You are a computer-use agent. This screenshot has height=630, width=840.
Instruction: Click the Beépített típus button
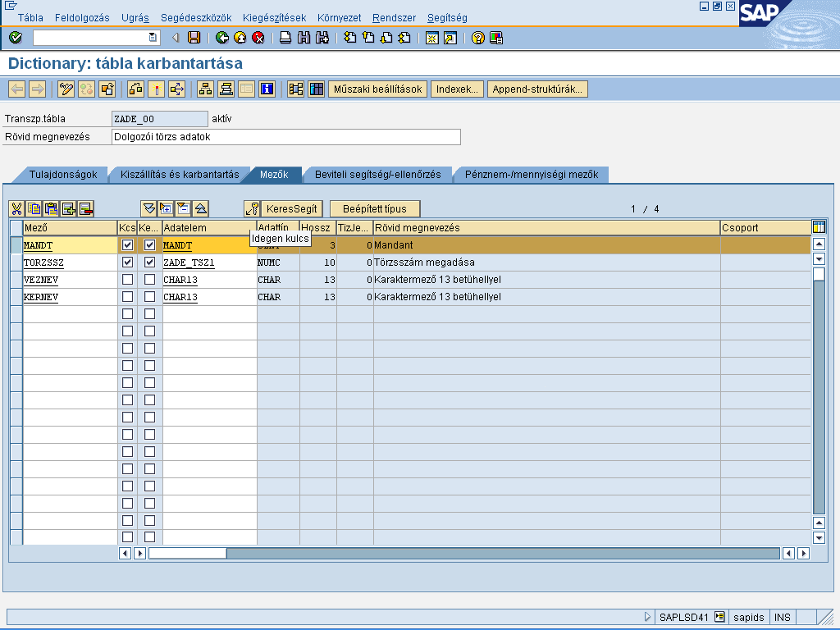(x=374, y=208)
